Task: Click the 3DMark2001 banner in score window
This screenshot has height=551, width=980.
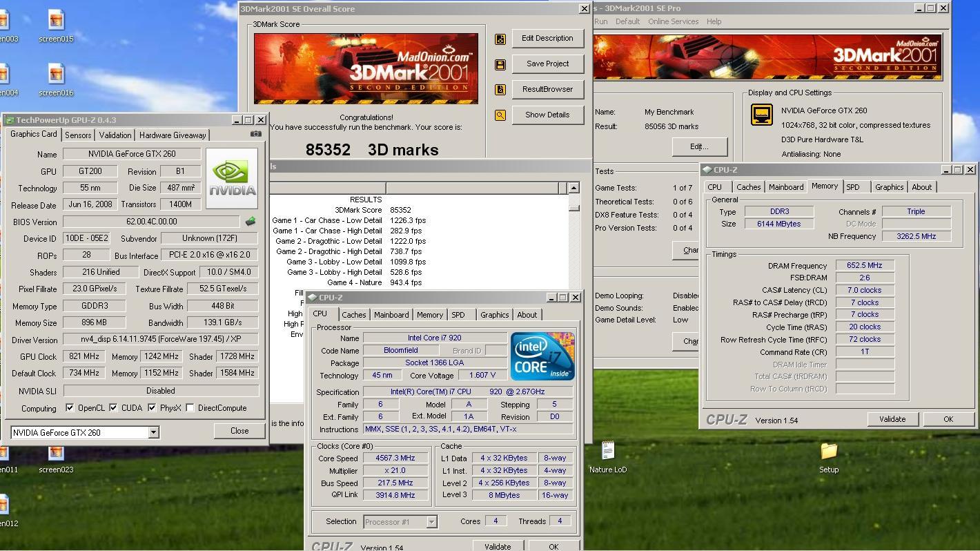Action: pos(366,68)
